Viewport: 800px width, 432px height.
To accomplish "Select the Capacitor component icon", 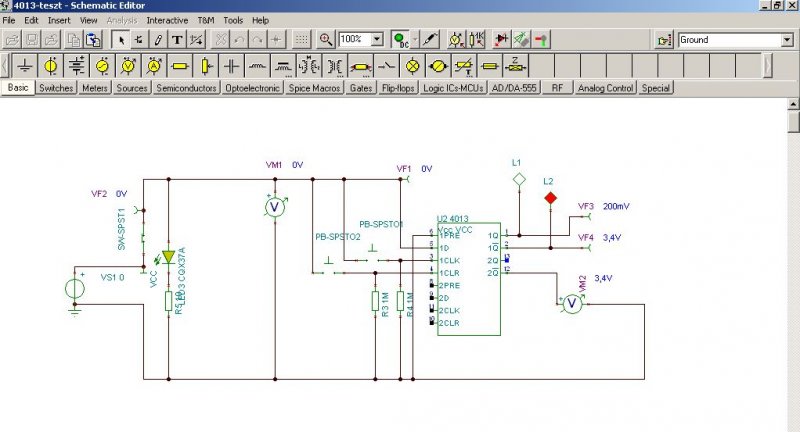I will 232,66.
